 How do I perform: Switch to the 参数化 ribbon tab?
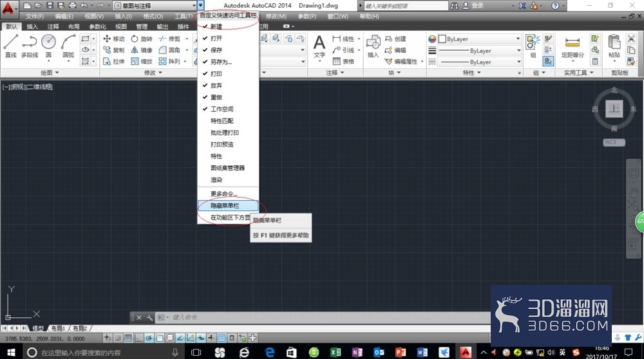point(97,26)
